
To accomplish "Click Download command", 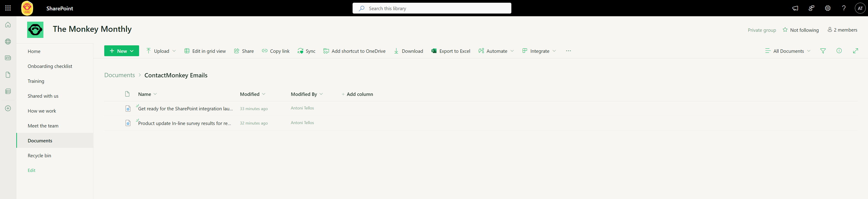I will tap(408, 51).
